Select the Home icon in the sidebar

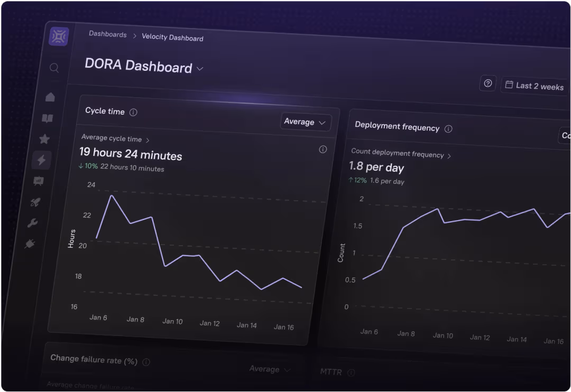[50, 97]
